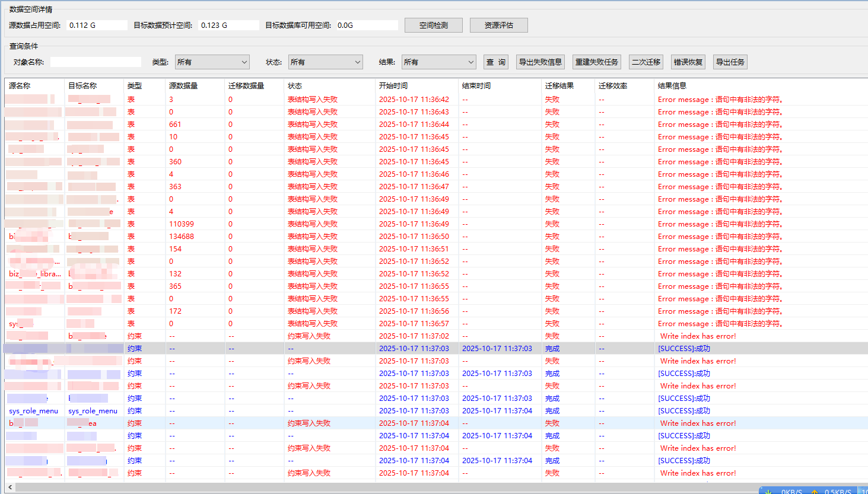Screen dimensions: 868x494
Task: Click 重建失败任务 to rebuild failed tasks
Action: (596, 62)
